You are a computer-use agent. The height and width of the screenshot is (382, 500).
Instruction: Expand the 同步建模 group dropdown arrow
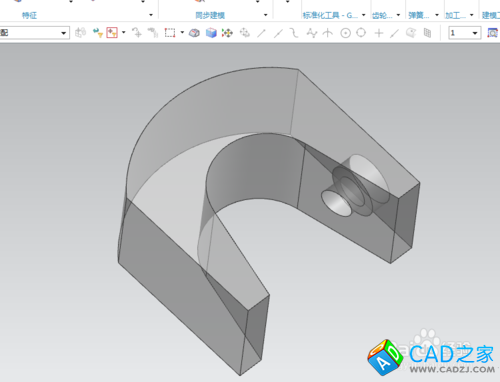[x=265, y=15]
